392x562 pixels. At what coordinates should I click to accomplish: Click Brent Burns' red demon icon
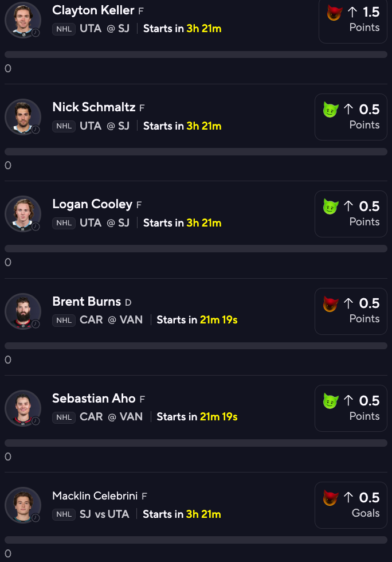(x=330, y=303)
